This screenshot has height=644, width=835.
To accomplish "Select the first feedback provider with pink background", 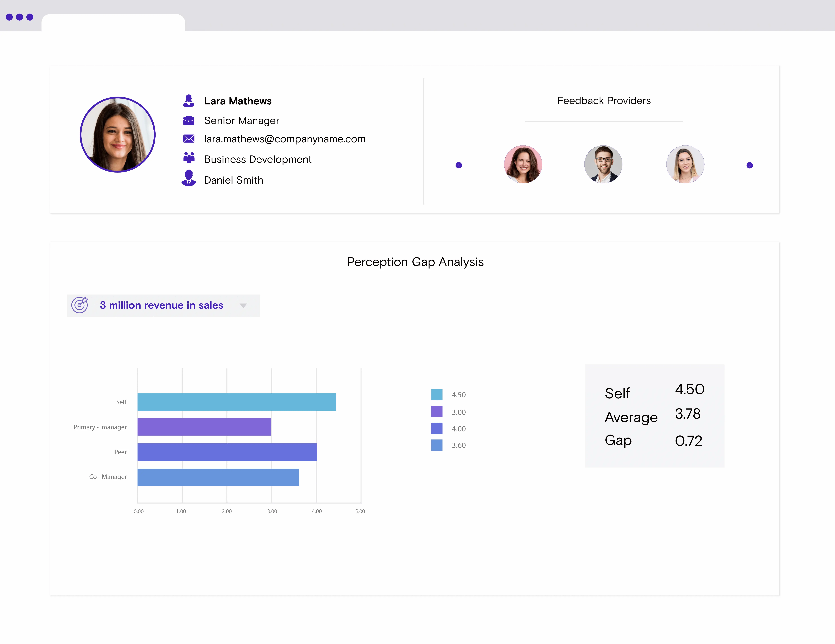I will [x=523, y=164].
